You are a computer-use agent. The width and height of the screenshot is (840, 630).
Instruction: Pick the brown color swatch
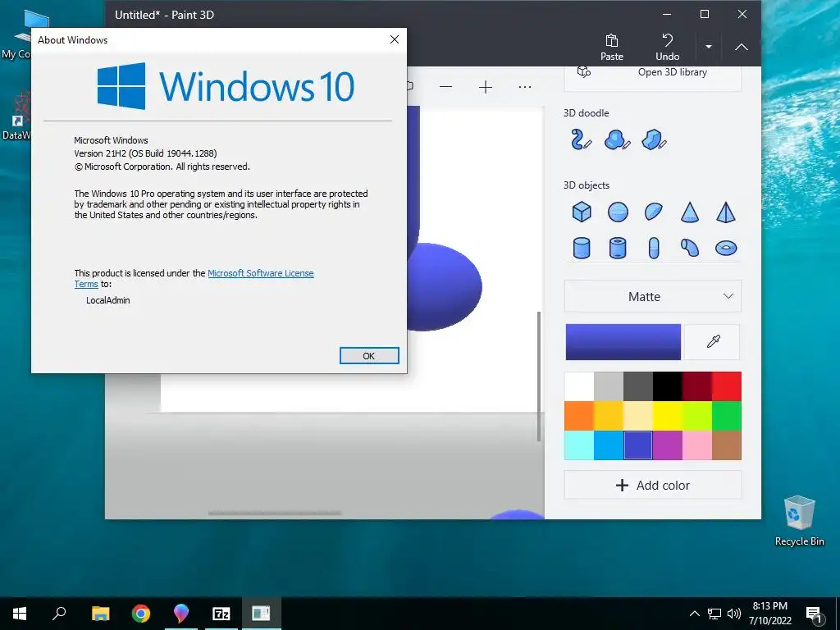(727, 445)
